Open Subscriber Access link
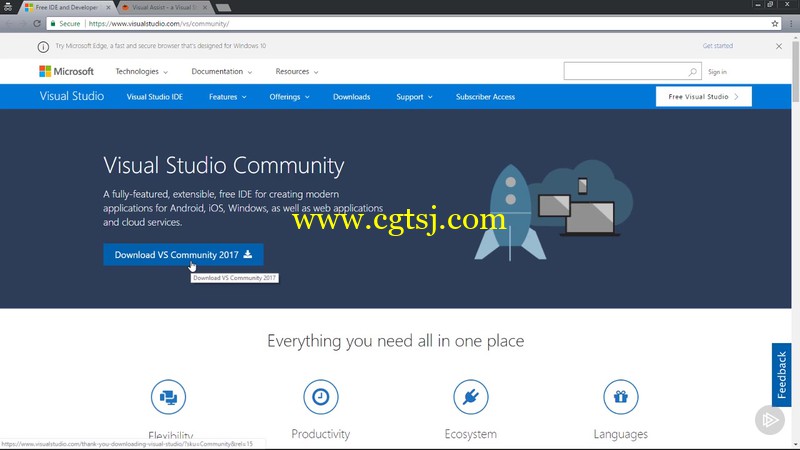The image size is (800, 450). 485,97
